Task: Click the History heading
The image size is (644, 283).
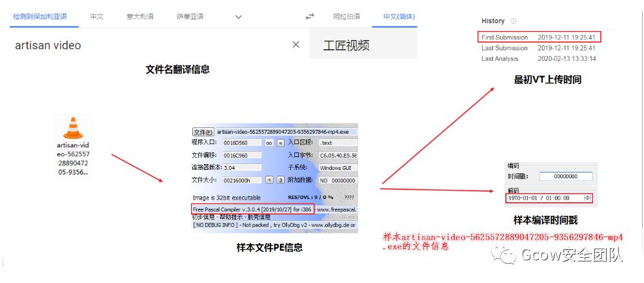Action: pos(493,21)
